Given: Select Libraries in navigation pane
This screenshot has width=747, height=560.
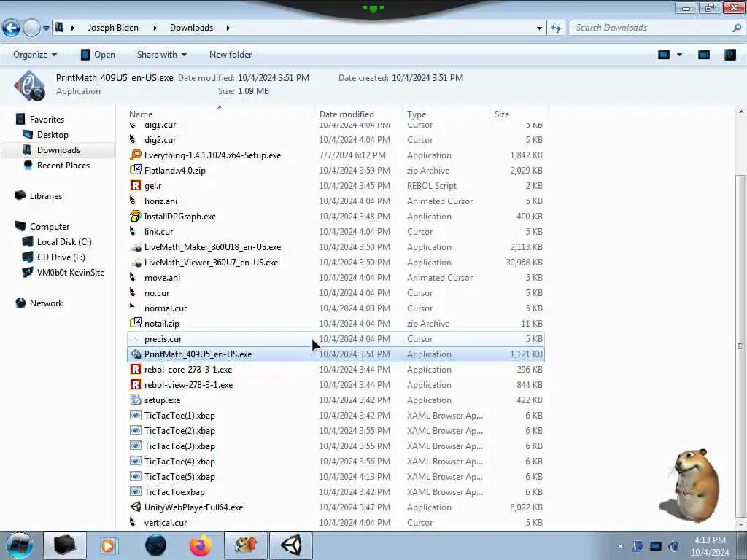Looking at the screenshot, I should [x=46, y=195].
